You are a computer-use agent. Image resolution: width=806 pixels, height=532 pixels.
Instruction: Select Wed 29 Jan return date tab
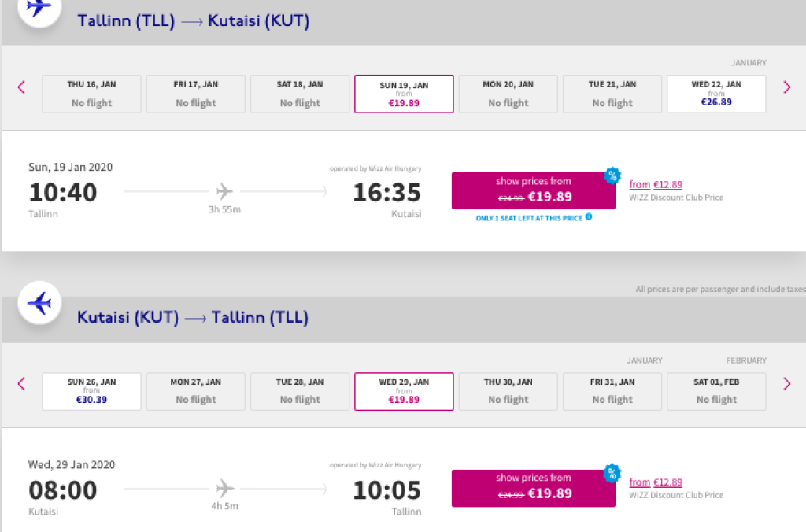(404, 391)
